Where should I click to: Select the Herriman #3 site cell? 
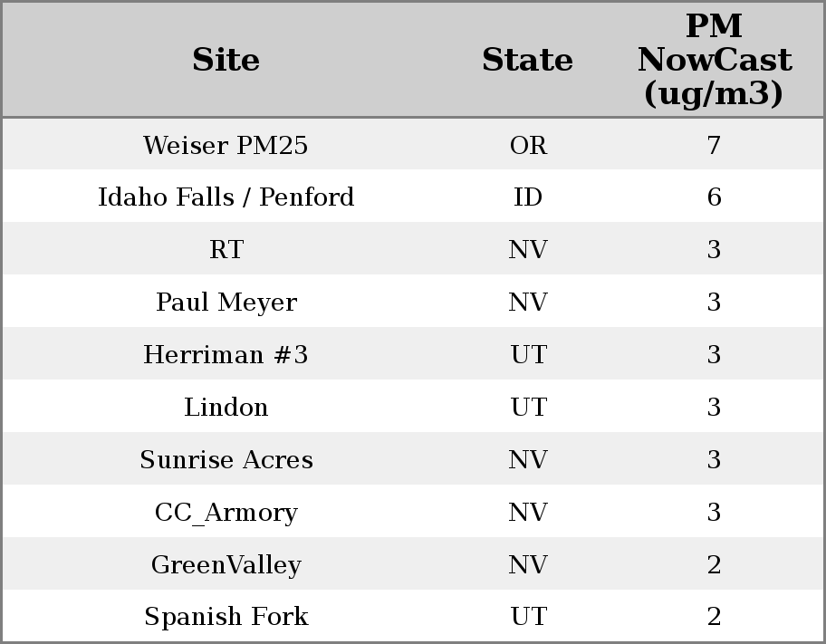[x=226, y=355]
